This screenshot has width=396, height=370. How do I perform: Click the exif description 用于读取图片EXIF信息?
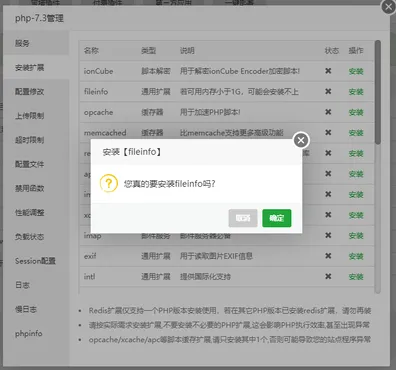point(216,256)
